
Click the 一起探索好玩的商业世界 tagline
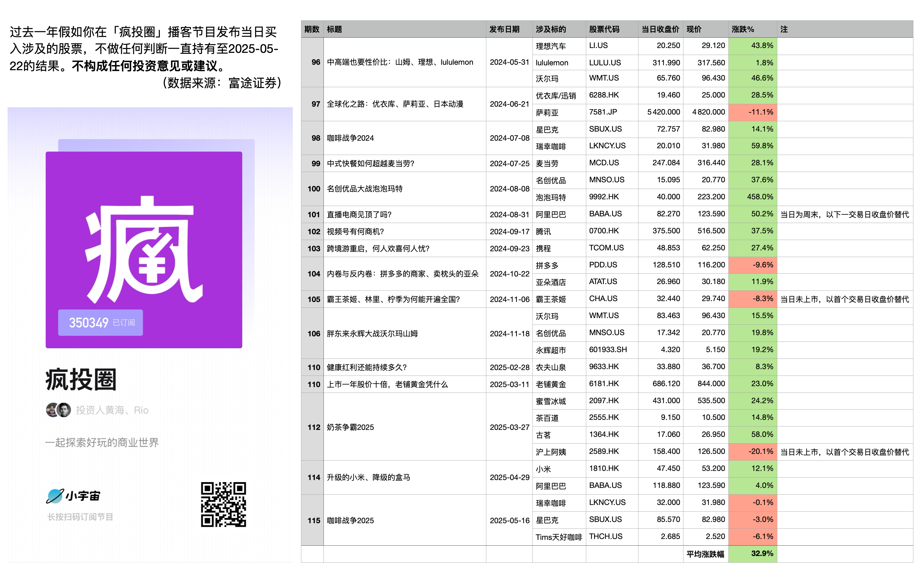point(102,442)
